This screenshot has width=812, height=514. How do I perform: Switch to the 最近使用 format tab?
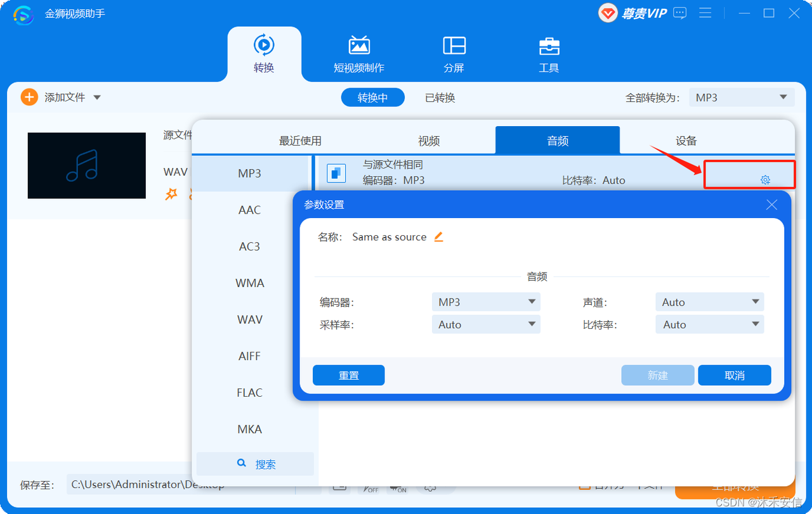(x=300, y=141)
